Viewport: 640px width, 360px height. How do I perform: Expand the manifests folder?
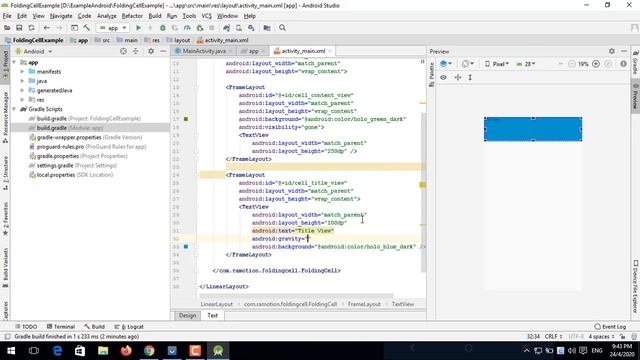click(22, 71)
